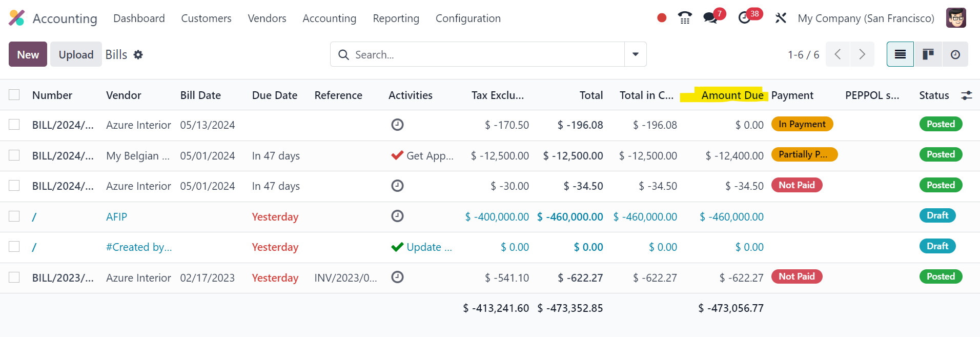The height and width of the screenshot is (337, 980).
Task: Select the checkbox for My Belgian bill
Action: pyautogui.click(x=14, y=155)
